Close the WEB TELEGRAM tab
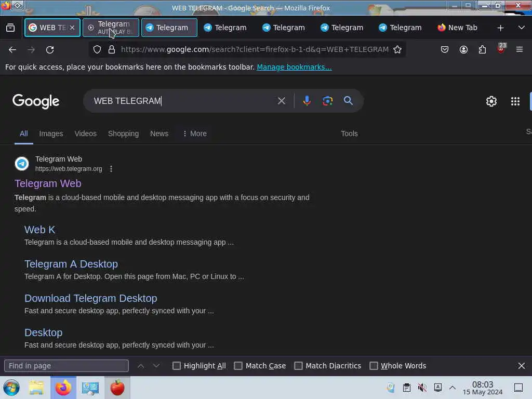Viewport: 532px width, 399px height. pos(72,28)
